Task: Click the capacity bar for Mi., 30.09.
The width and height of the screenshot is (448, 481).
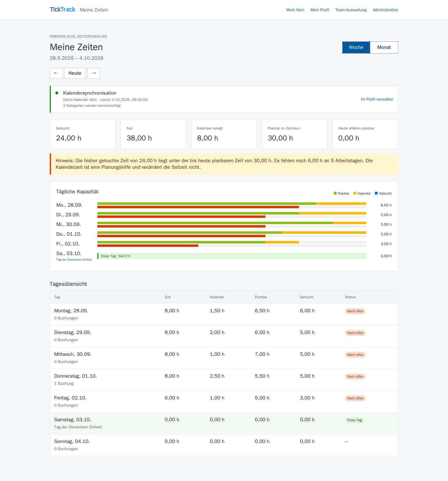Action: pos(232,224)
